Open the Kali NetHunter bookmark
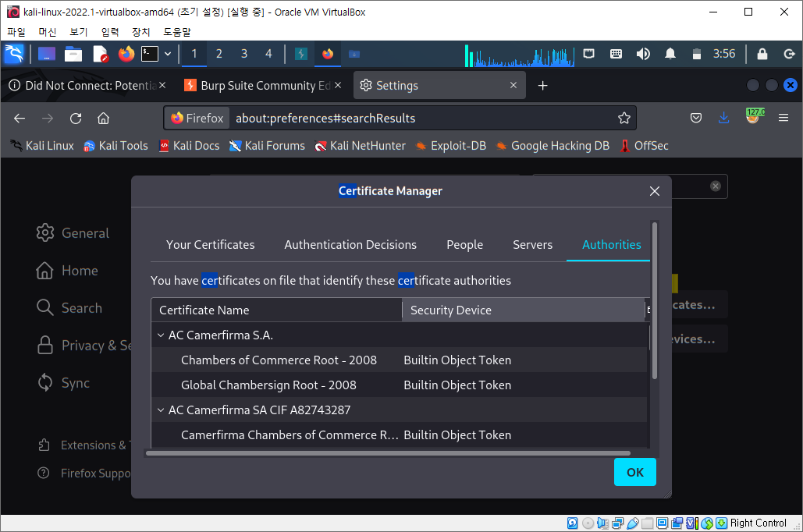The image size is (803, 532). click(x=360, y=146)
